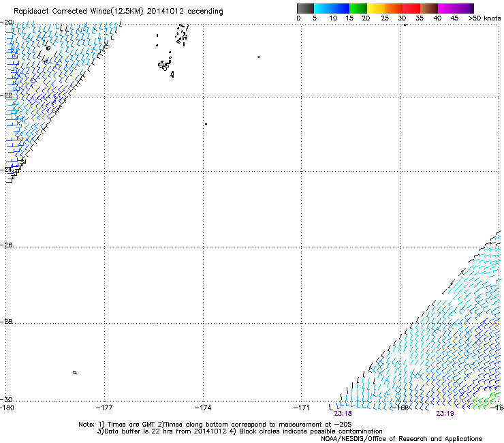Click the '-180' longitude axis label
504x443 pixels.
[x=7, y=408]
